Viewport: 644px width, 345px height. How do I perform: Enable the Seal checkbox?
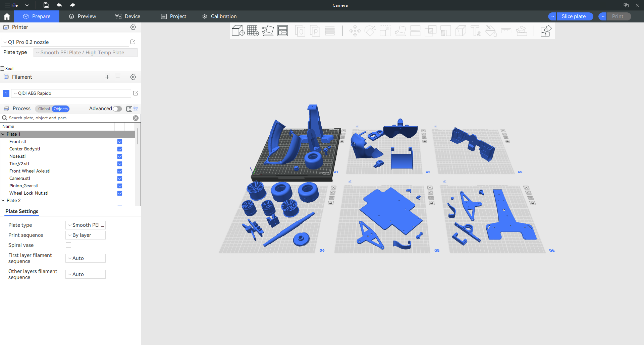coord(3,69)
